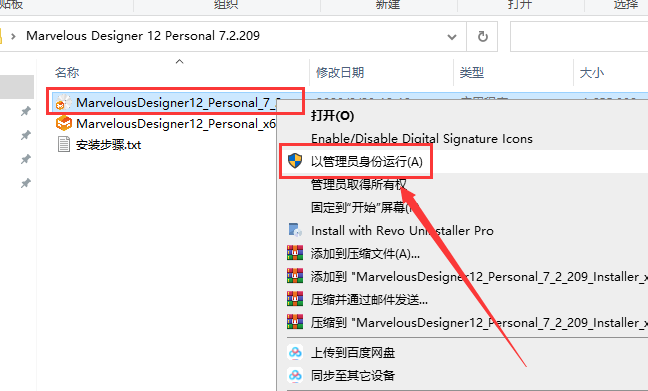Click the bottom pin icon in navigation pane
The image size is (648, 391).
tap(26, 183)
